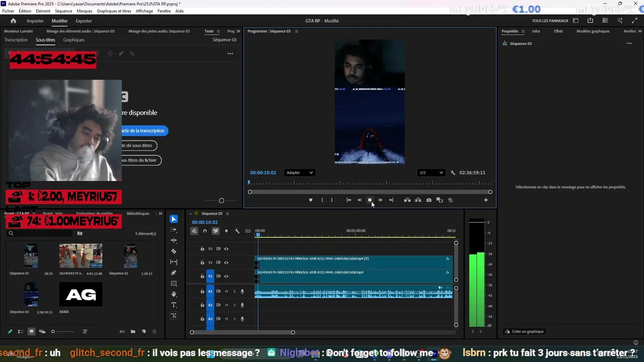
Task: Select the Hand tool
Action: 174,294
